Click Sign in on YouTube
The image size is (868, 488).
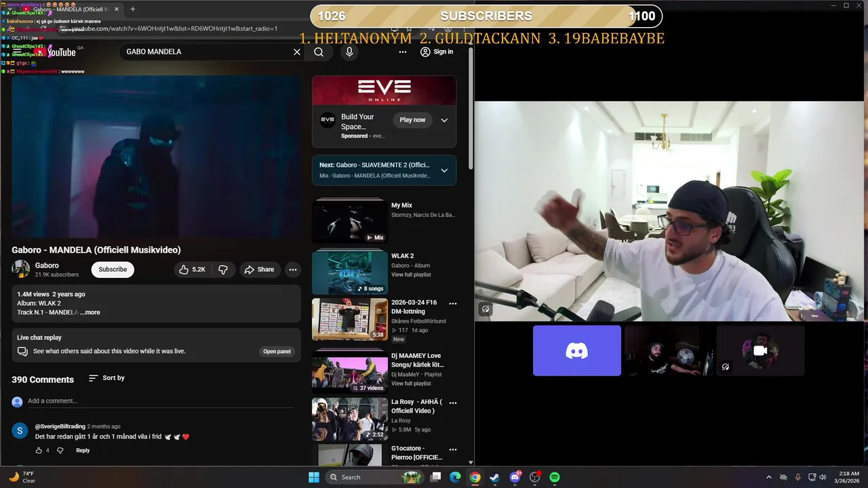437,52
